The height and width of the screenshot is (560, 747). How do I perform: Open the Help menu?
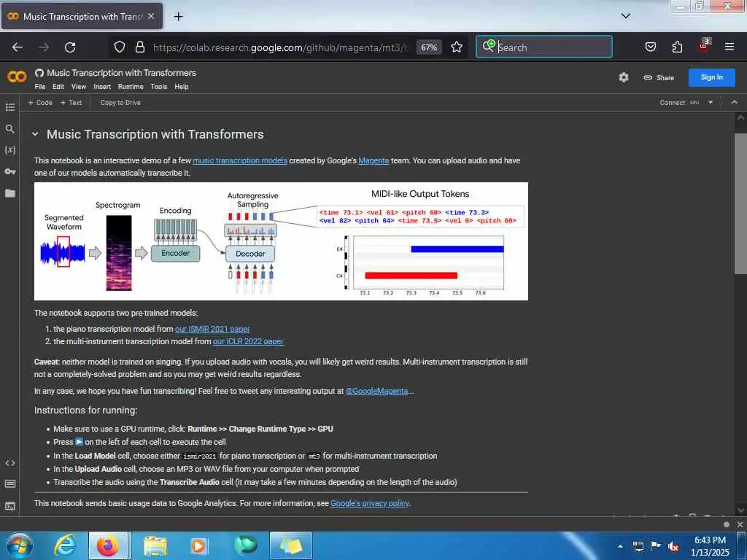tap(182, 87)
